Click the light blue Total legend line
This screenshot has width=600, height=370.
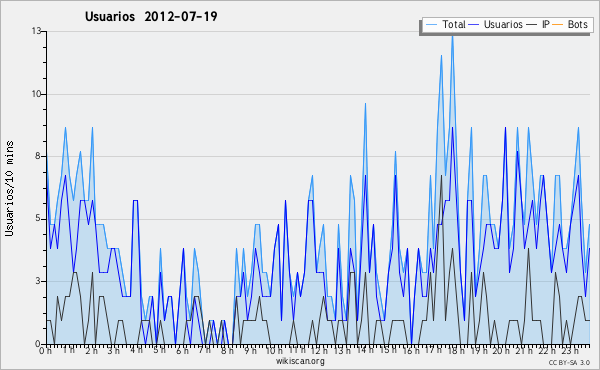tap(431, 25)
